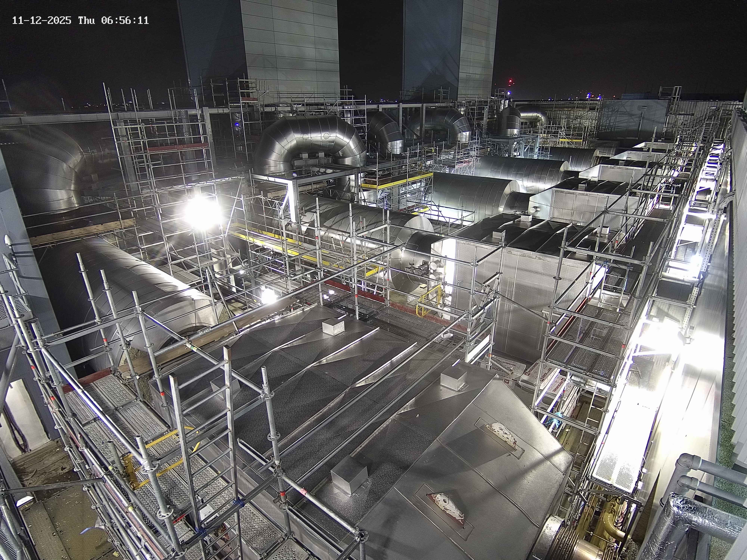Screen dimensions: 747x560
Task: Click the small floodlight near red walkway
Action: point(269,295)
